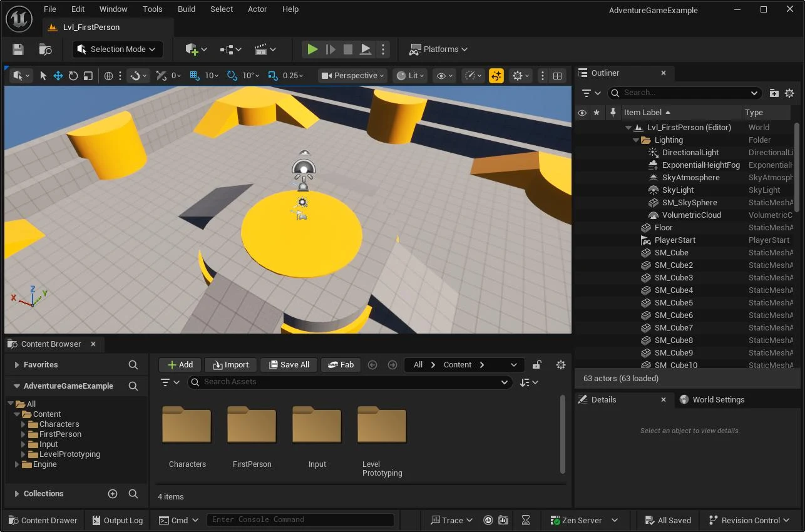
Task: Activate the Scale tool in the viewport
Action: click(x=88, y=76)
